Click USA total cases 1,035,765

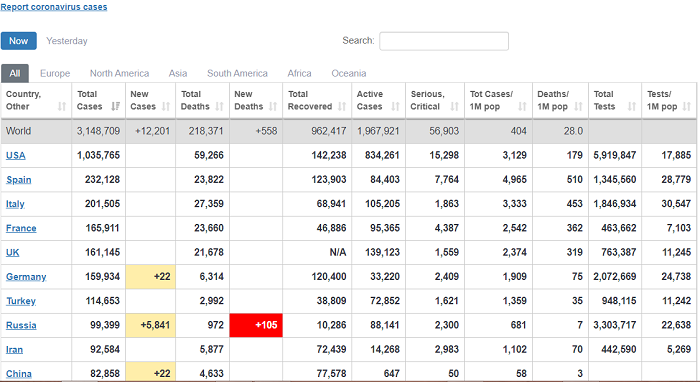(x=98, y=155)
